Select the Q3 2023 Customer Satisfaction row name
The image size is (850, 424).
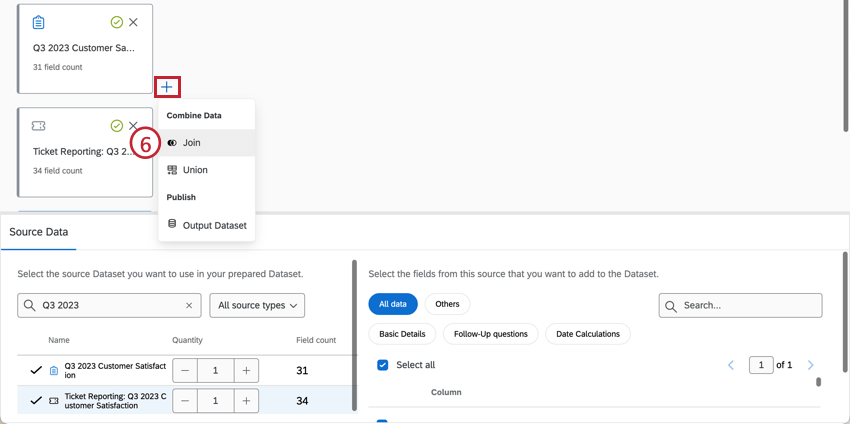pos(115,370)
